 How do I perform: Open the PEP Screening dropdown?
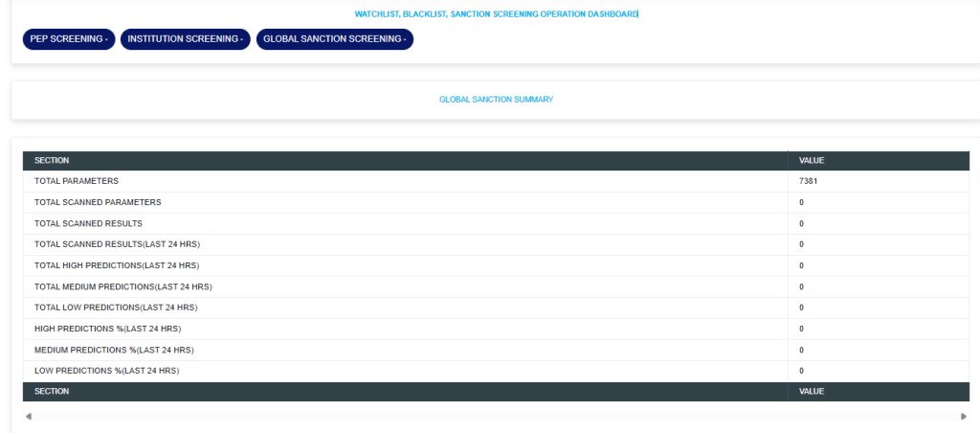click(x=68, y=39)
